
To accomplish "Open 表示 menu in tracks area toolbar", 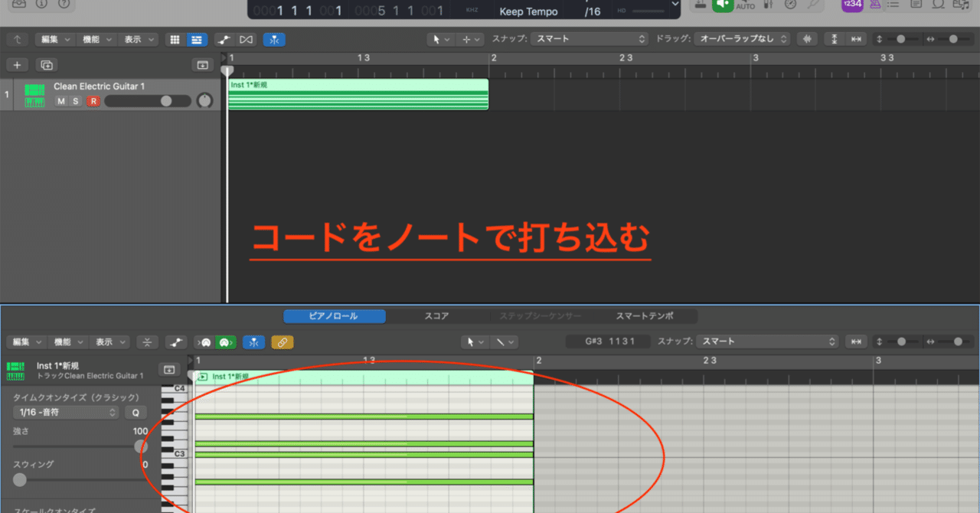I will coord(139,39).
